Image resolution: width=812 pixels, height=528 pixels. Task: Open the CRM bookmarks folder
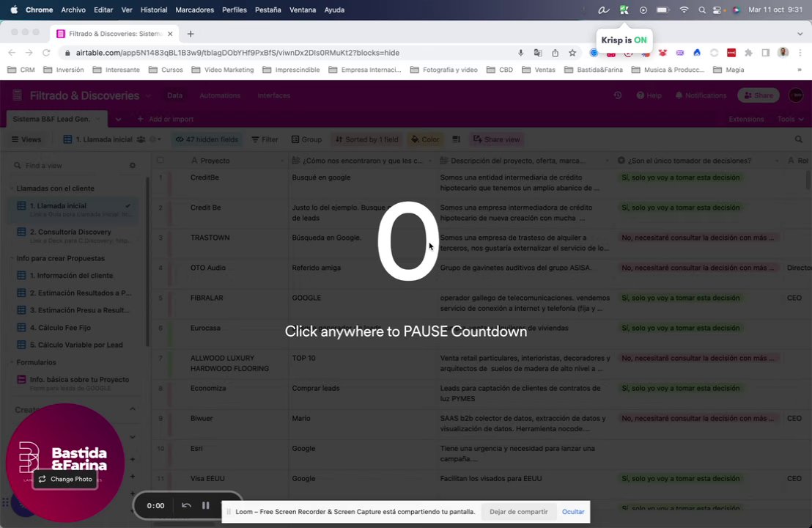pos(21,70)
